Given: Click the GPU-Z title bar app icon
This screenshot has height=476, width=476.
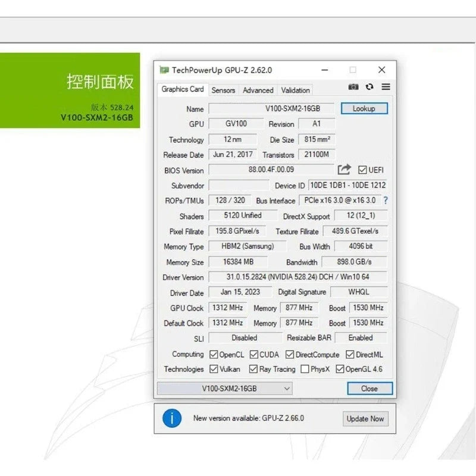Looking at the screenshot, I should pos(164,70).
